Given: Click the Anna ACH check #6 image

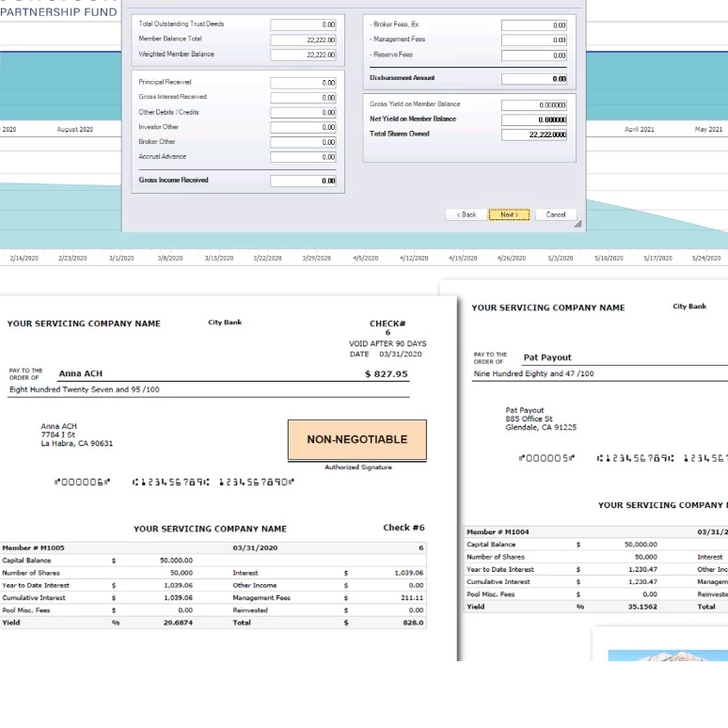Looking at the screenshot, I should pyautogui.click(x=216, y=404).
